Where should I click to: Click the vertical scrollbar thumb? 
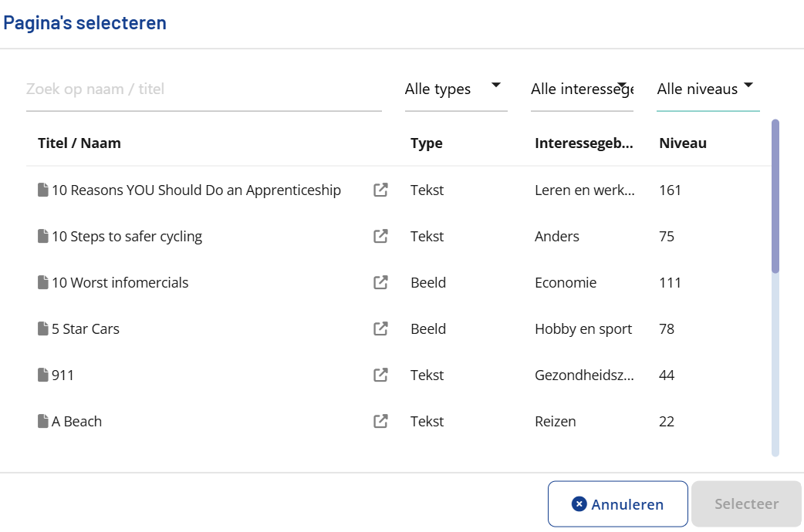775,196
